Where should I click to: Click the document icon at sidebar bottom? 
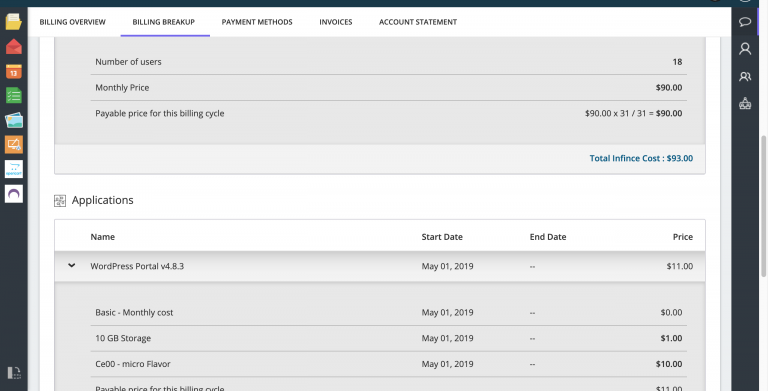coord(14,373)
